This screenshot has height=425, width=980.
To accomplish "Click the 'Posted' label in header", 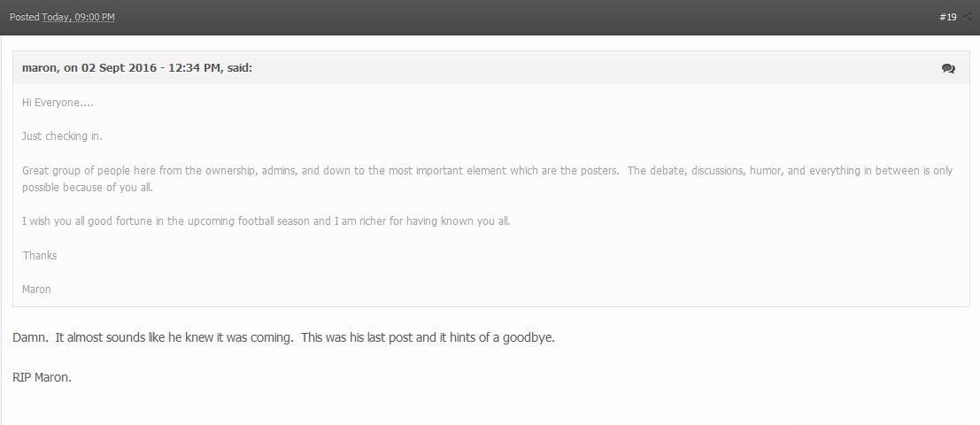I will [x=25, y=17].
